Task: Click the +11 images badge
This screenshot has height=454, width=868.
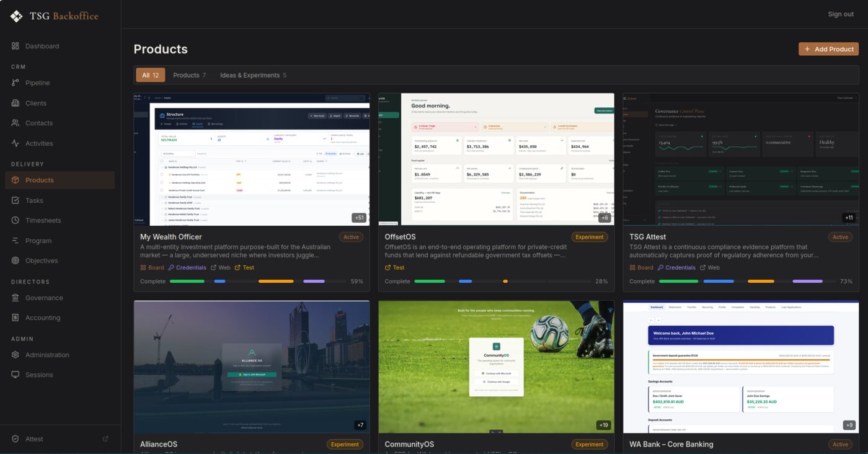Action: [849, 218]
